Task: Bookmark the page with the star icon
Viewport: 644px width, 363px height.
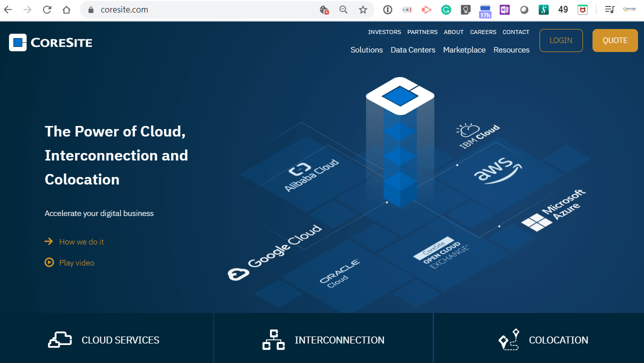Action: [x=363, y=9]
